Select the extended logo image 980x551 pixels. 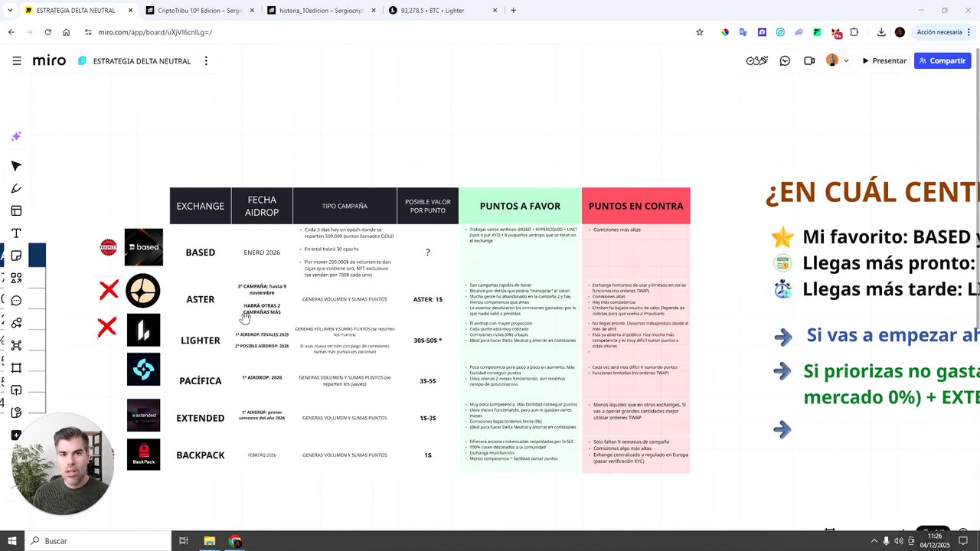click(144, 416)
